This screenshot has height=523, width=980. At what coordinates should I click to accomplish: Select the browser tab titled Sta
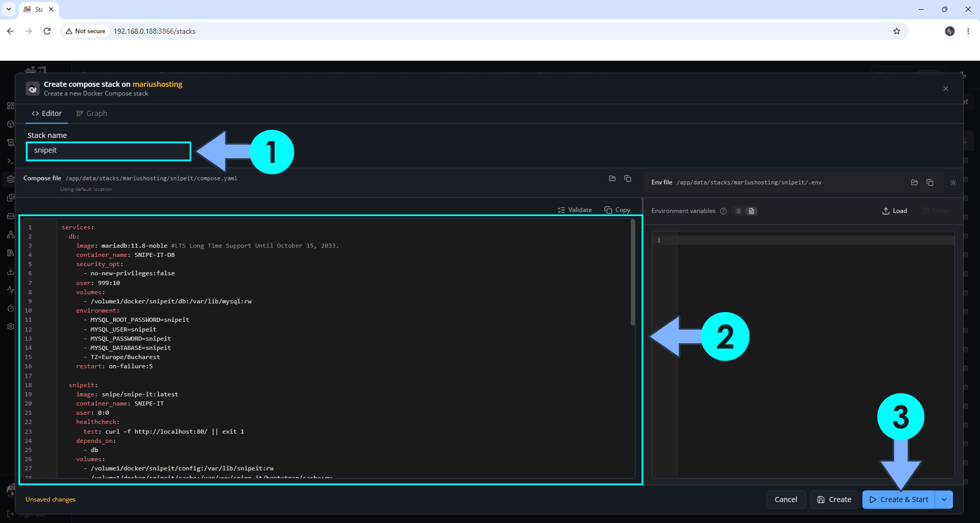pyautogui.click(x=39, y=9)
